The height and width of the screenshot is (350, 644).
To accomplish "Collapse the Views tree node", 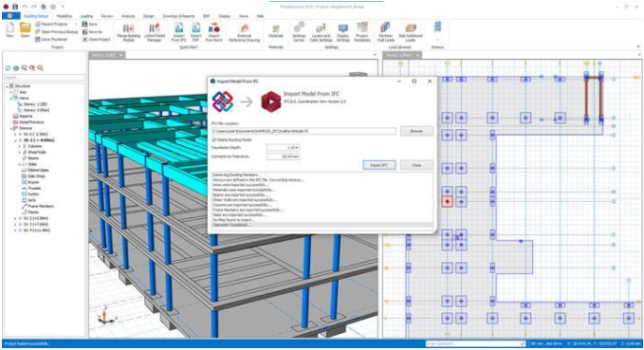I will click(11, 99).
